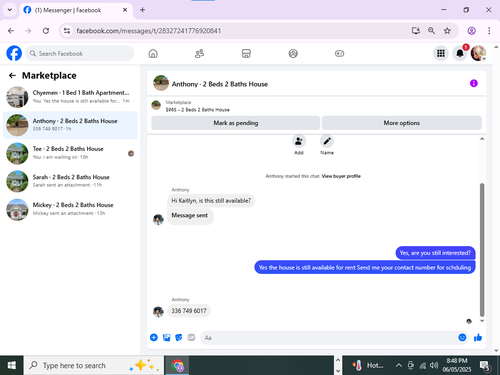
Task: Click the Search Facebook field
Action: click(x=80, y=53)
